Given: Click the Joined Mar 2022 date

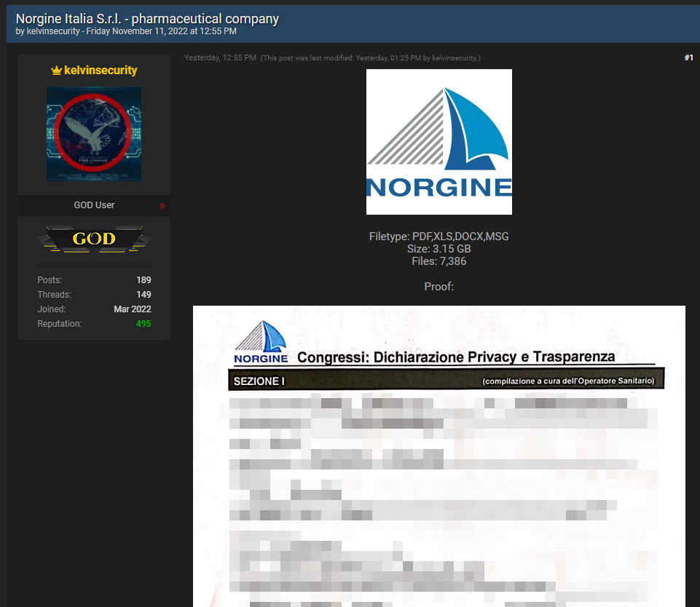Looking at the screenshot, I should [x=132, y=309].
